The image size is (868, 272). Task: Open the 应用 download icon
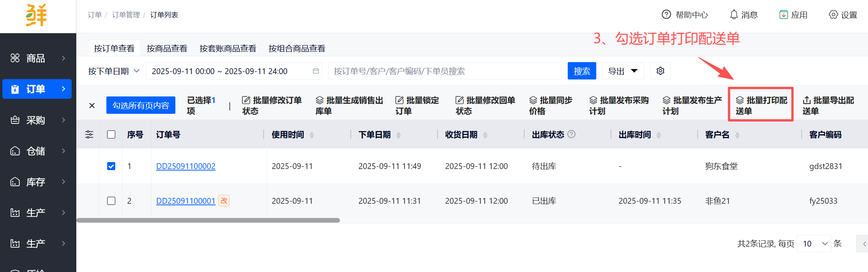(784, 15)
